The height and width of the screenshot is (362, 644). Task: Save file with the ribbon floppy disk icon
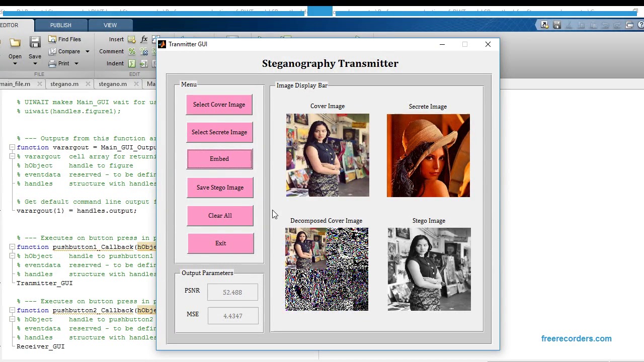(x=35, y=42)
